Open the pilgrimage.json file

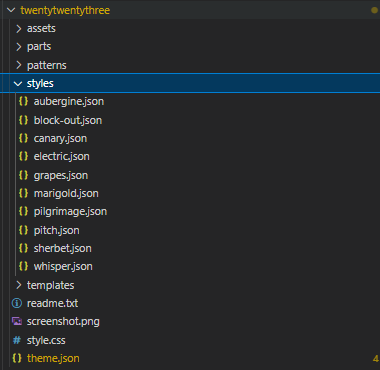(70, 211)
